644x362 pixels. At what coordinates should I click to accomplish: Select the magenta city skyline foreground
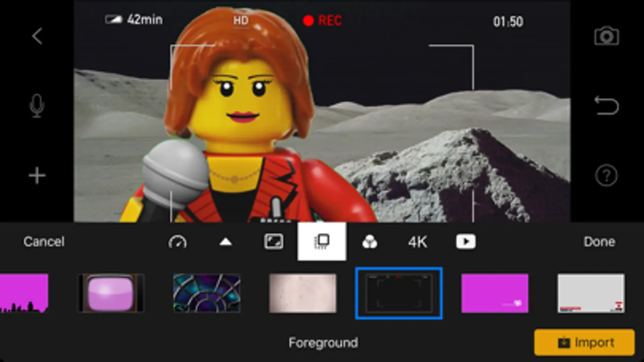click(24, 293)
